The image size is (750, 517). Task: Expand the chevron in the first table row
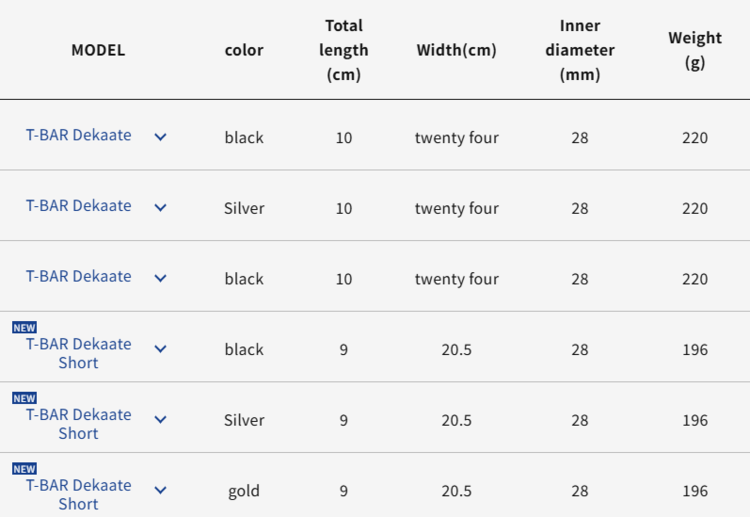(160, 137)
